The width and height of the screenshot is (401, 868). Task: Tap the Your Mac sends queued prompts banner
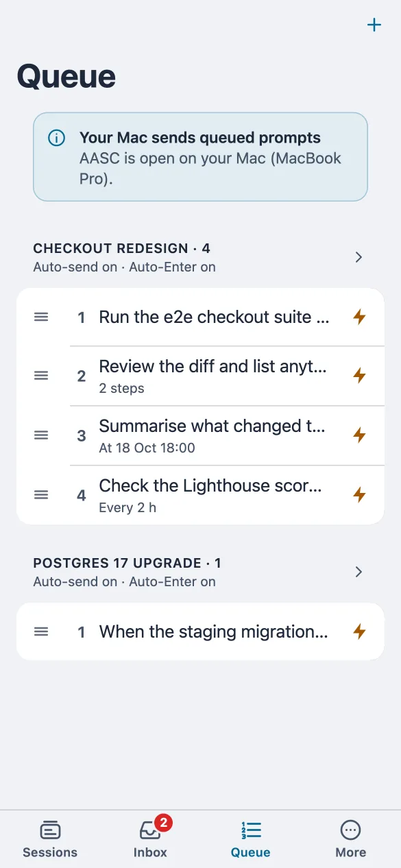(200, 157)
